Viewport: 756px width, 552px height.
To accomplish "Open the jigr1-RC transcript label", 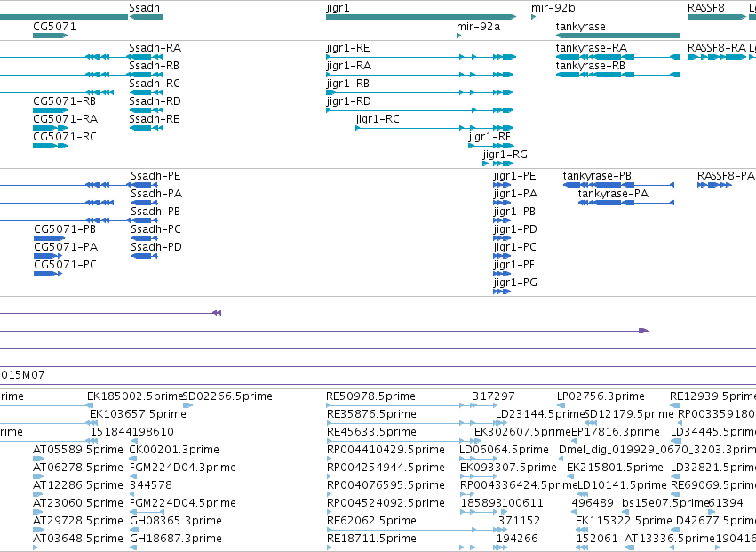I will point(378,119).
